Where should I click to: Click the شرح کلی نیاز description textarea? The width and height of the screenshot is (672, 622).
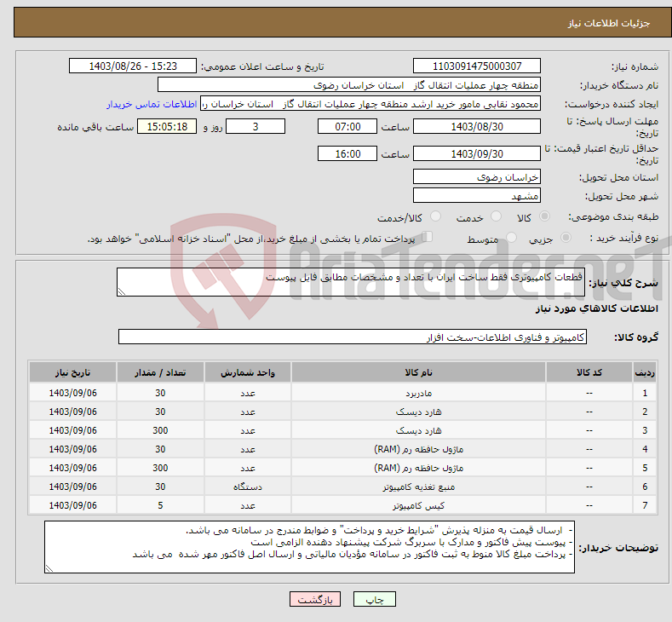[x=351, y=282]
